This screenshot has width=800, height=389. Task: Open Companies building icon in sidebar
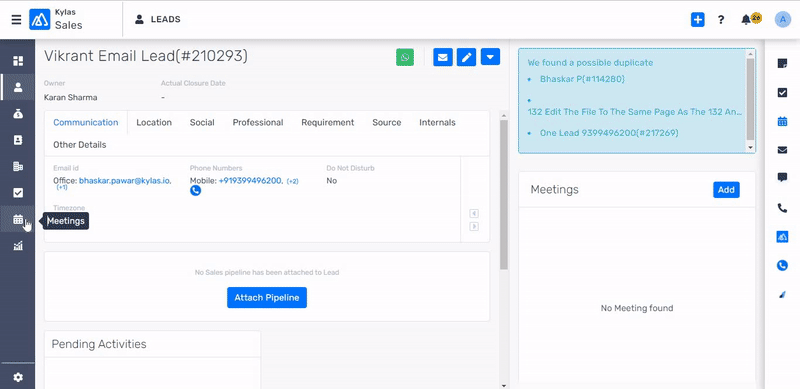pos(18,166)
